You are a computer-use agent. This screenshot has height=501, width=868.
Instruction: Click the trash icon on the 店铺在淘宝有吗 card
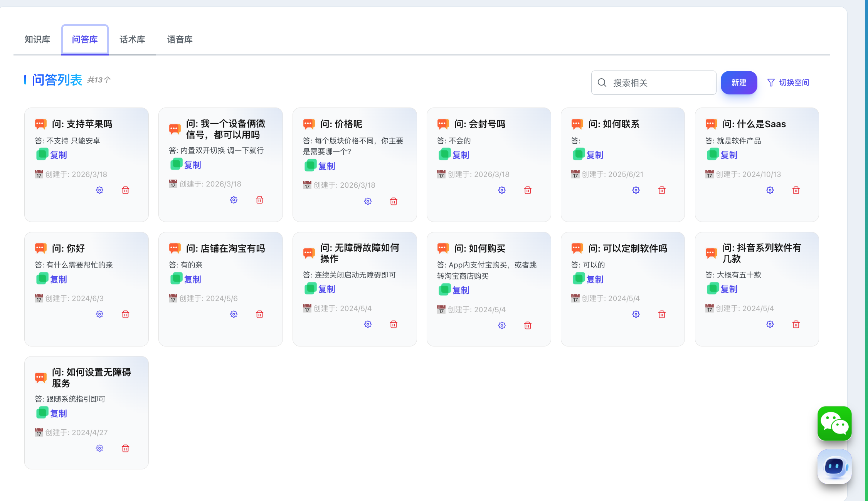click(259, 314)
